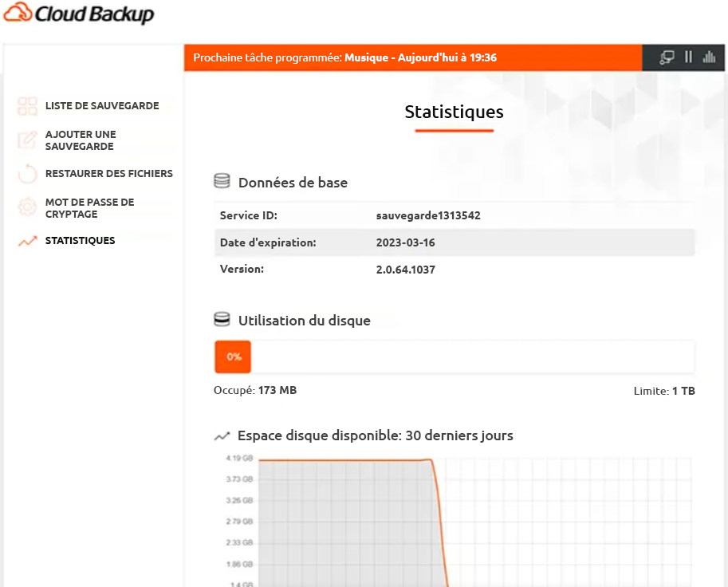Pause scheduled backups using the pause icon
This screenshot has height=587, width=728.
point(688,57)
